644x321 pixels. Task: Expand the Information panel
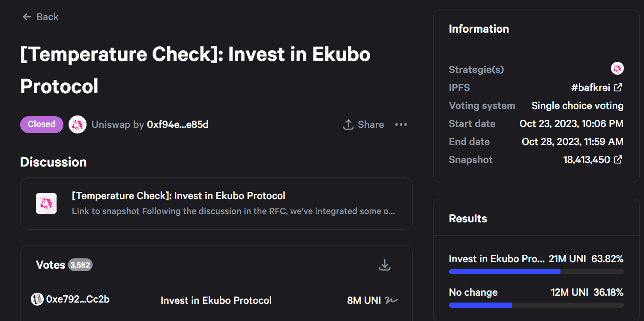tap(479, 28)
